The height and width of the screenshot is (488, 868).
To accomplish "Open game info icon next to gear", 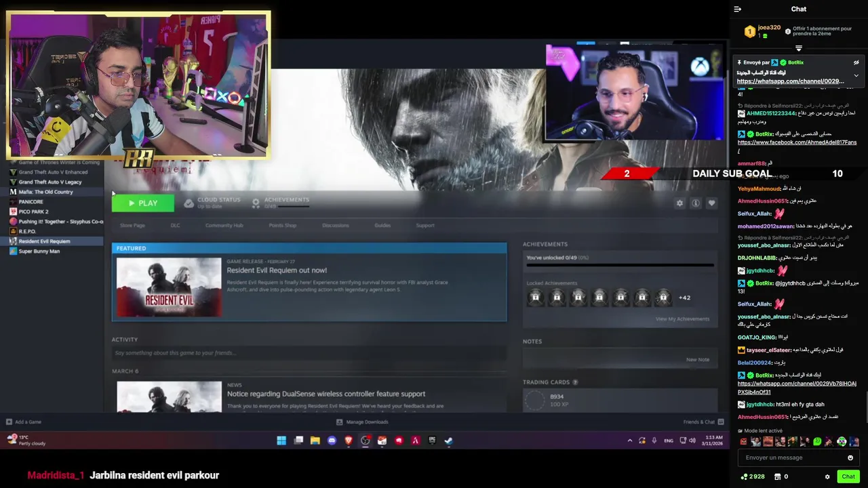I will coord(696,203).
